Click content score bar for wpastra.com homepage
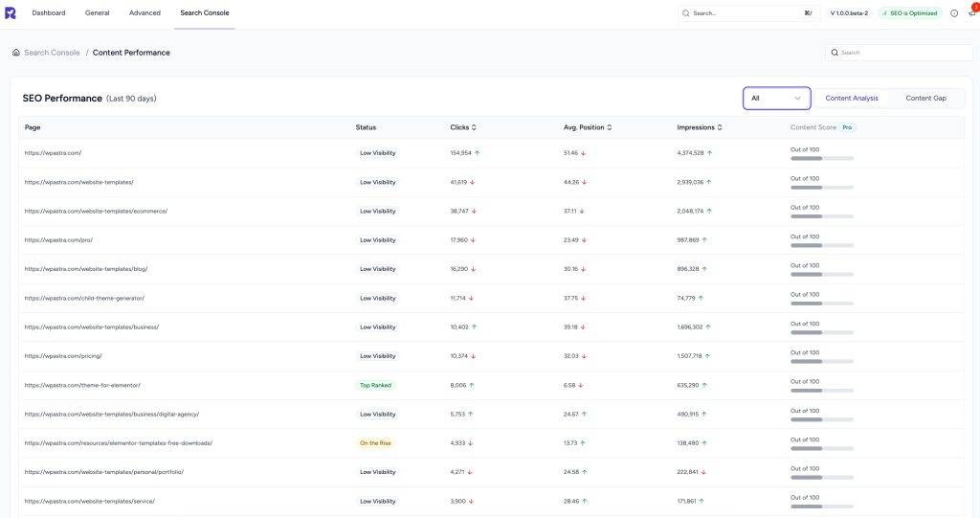The height and width of the screenshot is (518, 980). click(821, 159)
